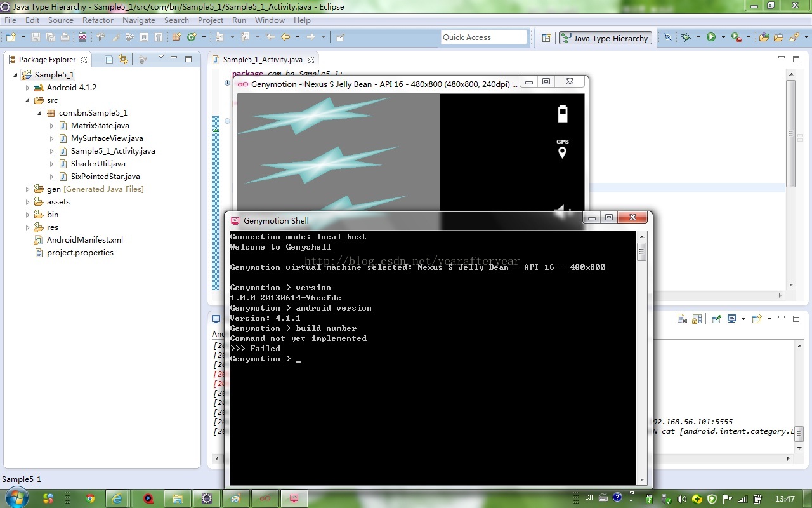Click the Genymotion GPS icon
The width and height of the screenshot is (812, 508).
[562, 149]
